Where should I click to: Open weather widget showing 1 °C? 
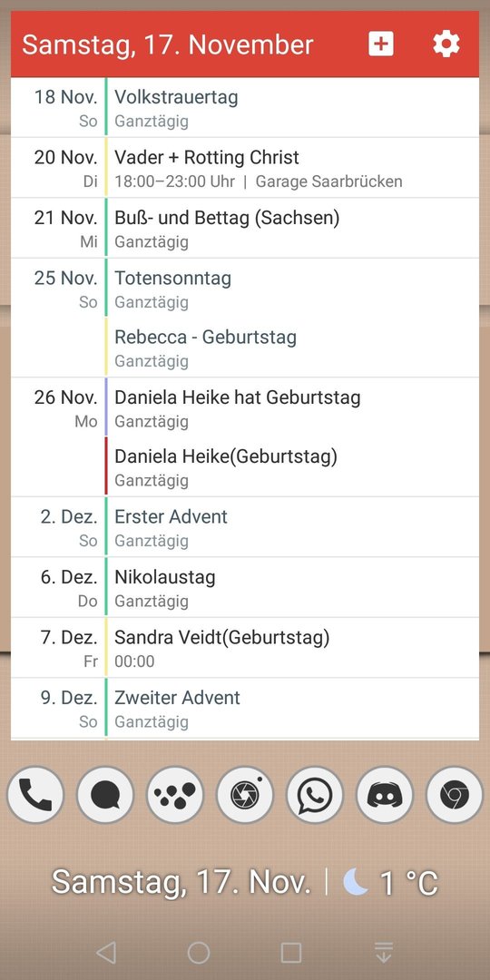390,882
